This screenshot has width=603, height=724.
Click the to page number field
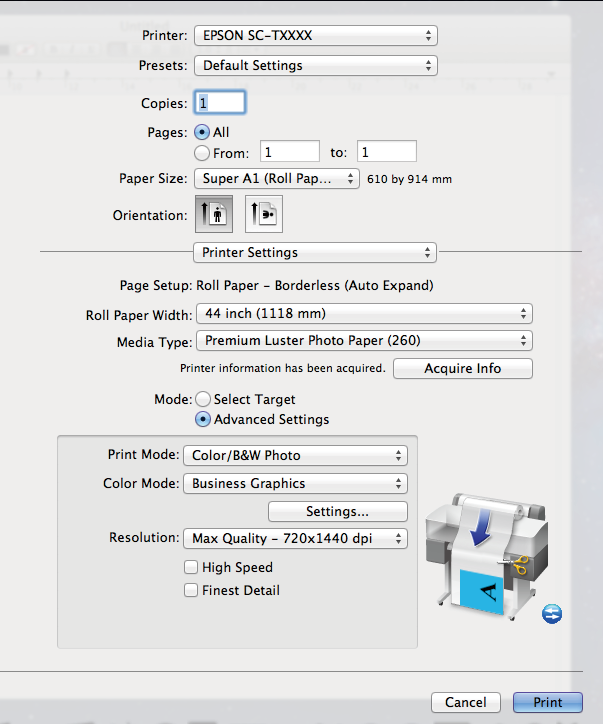(x=387, y=151)
